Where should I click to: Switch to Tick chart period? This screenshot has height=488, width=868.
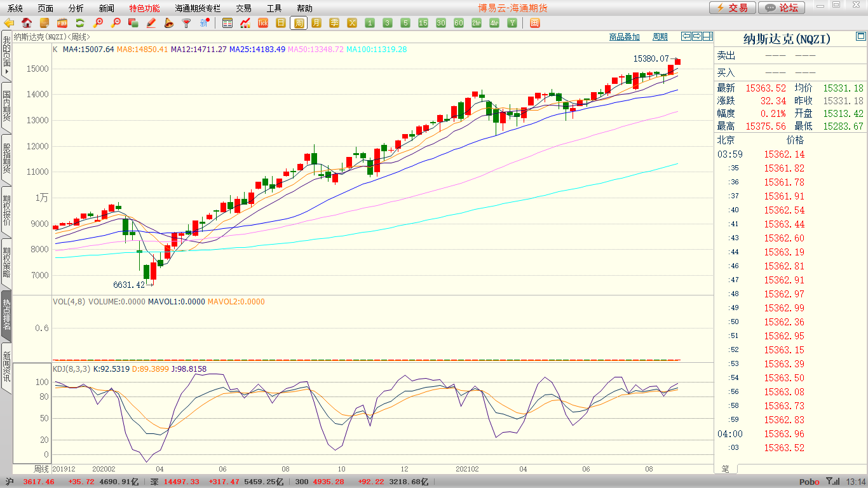coord(263,23)
